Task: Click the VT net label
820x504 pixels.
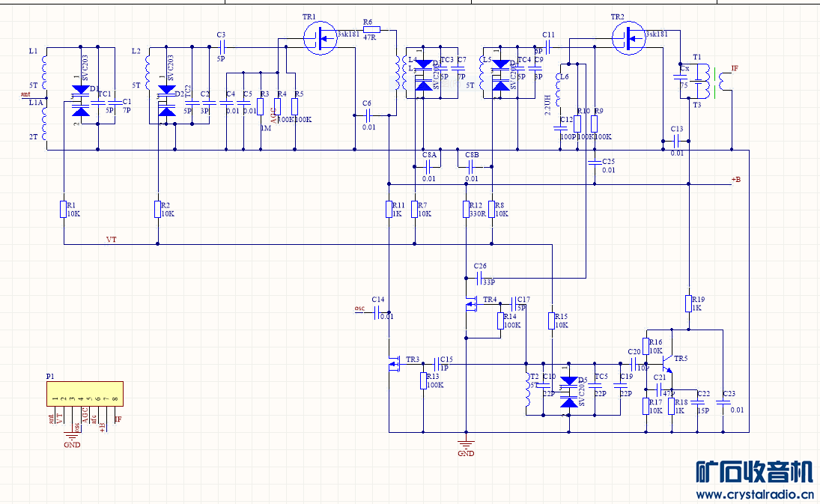Action: pyautogui.click(x=112, y=240)
